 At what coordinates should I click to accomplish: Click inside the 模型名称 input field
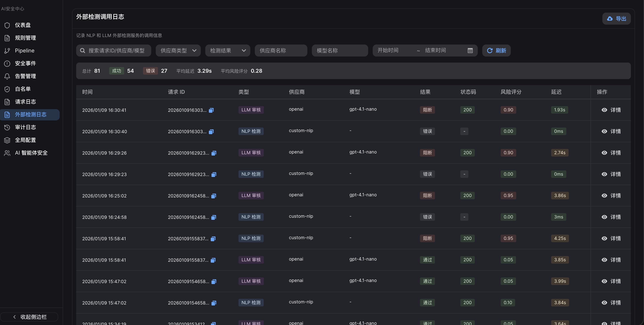coord(339,50)
